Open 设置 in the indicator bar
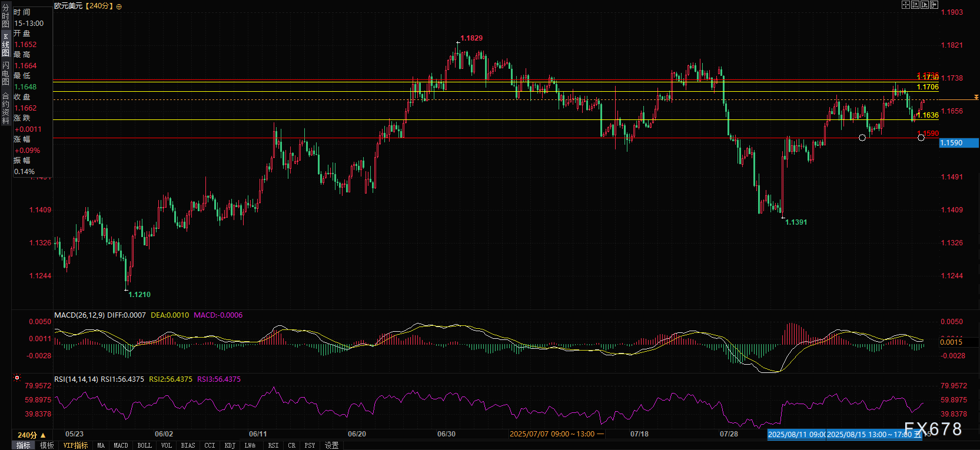Screen dimensions: 980x450 [x=332, y=446]
